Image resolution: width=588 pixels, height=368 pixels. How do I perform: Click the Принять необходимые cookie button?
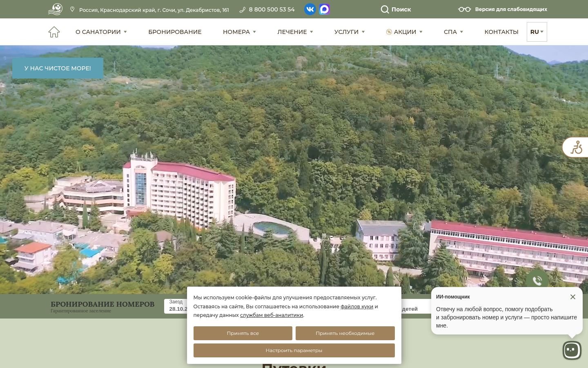point(345,333)
